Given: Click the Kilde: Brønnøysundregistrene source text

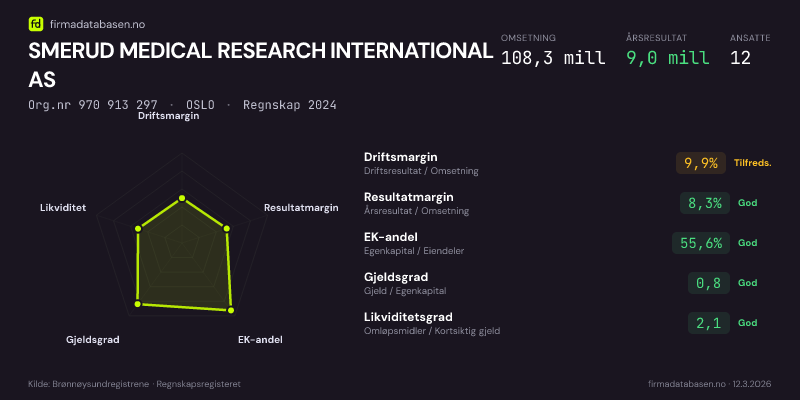Looking at the screenshot, I should click(x=134, y=384).
